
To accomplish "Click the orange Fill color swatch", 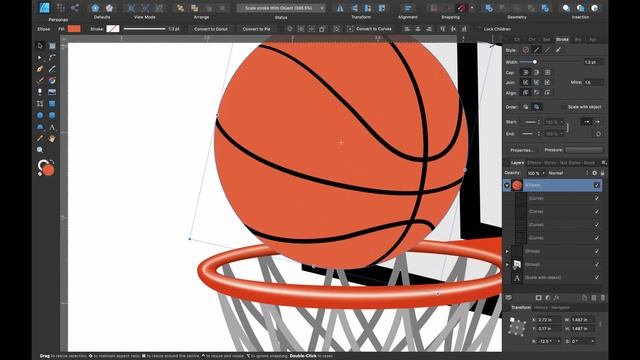I will point(74,29).
